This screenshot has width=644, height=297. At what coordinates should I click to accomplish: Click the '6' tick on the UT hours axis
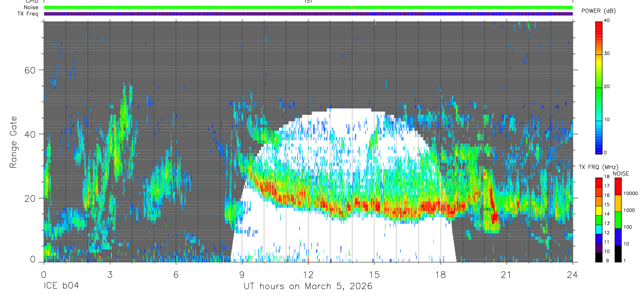[x=176, y=274]
